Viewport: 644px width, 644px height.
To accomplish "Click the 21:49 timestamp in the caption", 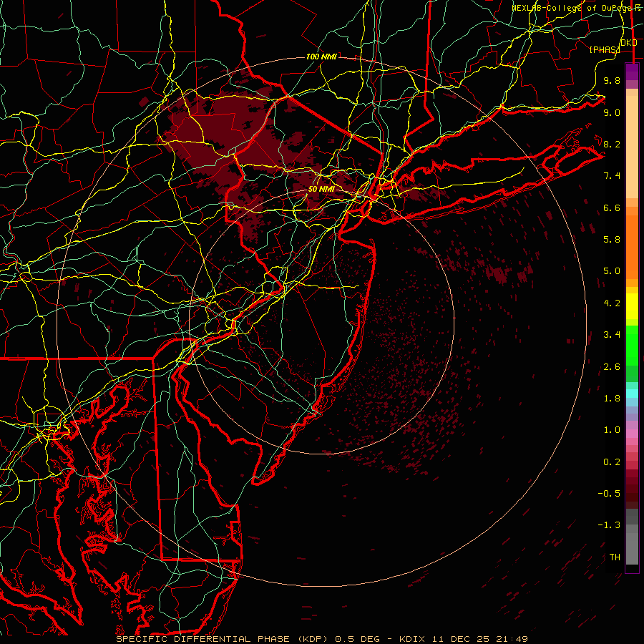I will click(514, 639).
